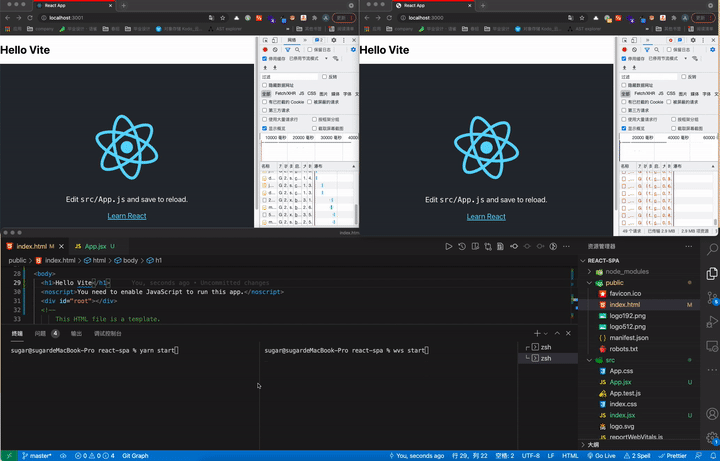The width and height of the screenshot is (720, 461).
Task: Collapse the src folder
Action: coord(590,360)
